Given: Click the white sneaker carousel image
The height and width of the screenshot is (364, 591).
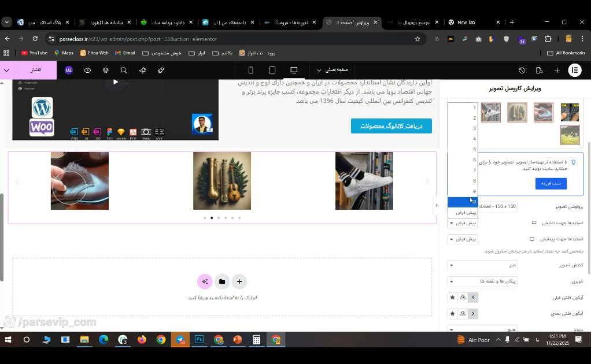Looking at the screenshot, I should tap(364, 181).
